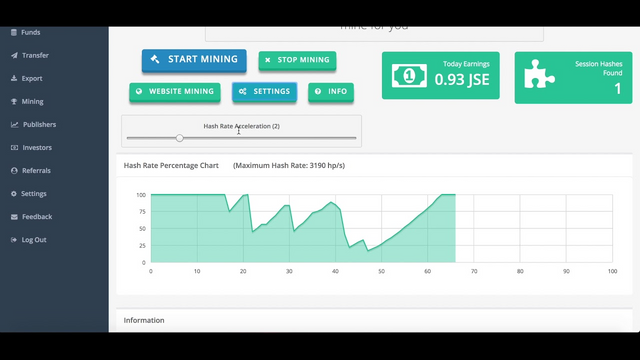Image resolution: width=640 pixels, height=360 pixels.
Task: Click the Funds sidebar icon
Action: pos(14,32)
